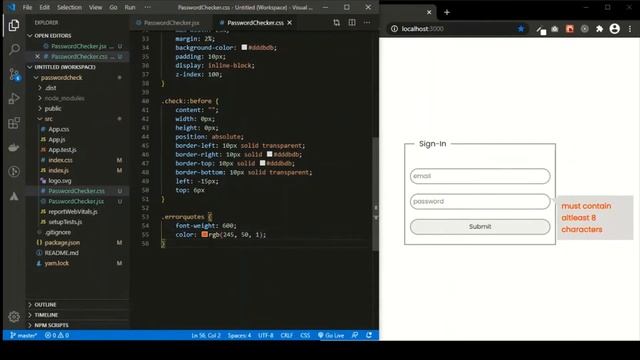Open the Docker view icon
Screen dimensions: 640x360
tap(14, 147)
